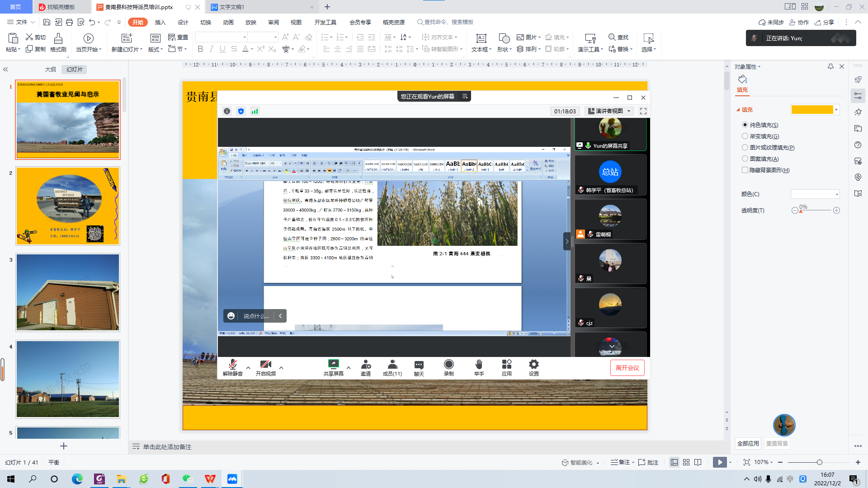Open meeting Apps icon
This screenshot has height=488, width=868.
click(x=507, y=367)
